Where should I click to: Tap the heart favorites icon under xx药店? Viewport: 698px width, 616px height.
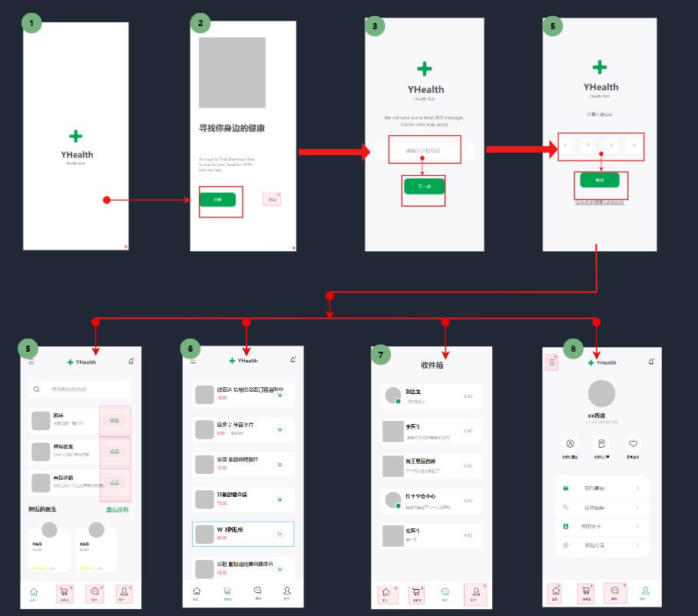[x=633, y=444]
